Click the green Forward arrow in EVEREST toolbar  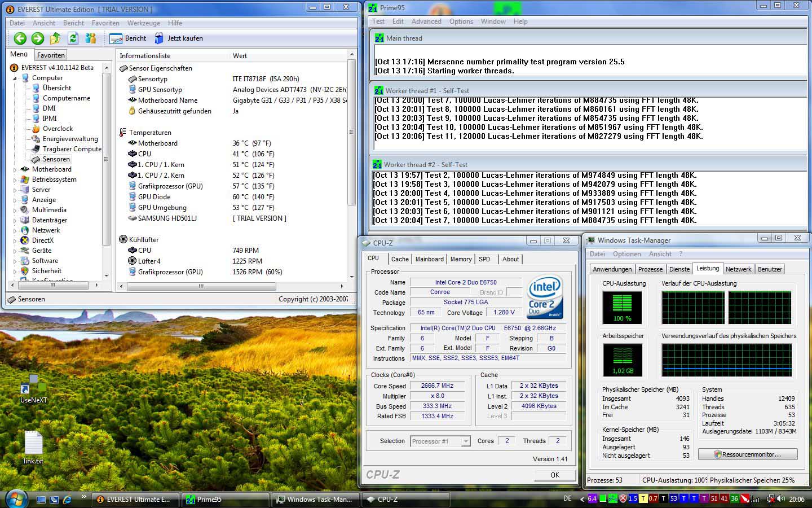point(38,38)
